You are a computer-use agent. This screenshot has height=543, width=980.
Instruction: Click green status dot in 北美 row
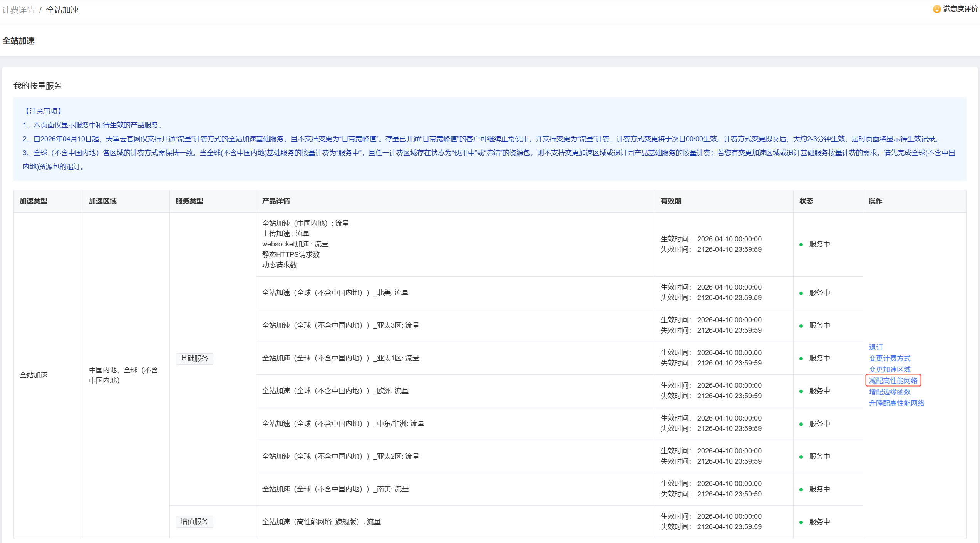(x=801, y=293)
